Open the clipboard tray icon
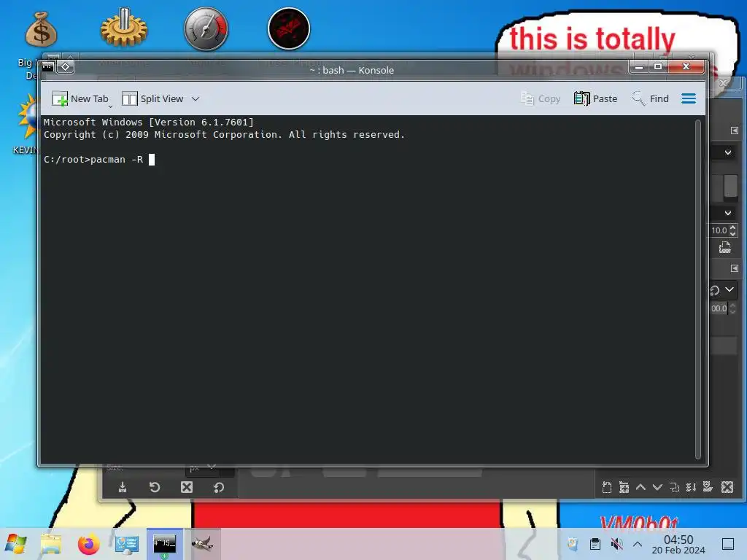Screen dimensions: 747x560 tap(595, 544)
